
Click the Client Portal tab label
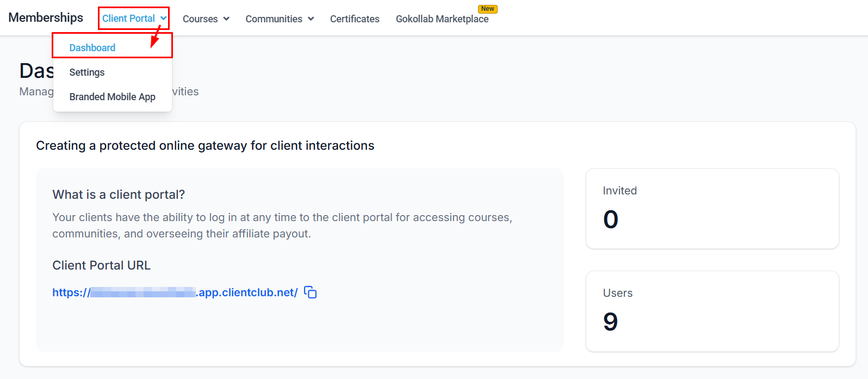(x=128, y=19)
